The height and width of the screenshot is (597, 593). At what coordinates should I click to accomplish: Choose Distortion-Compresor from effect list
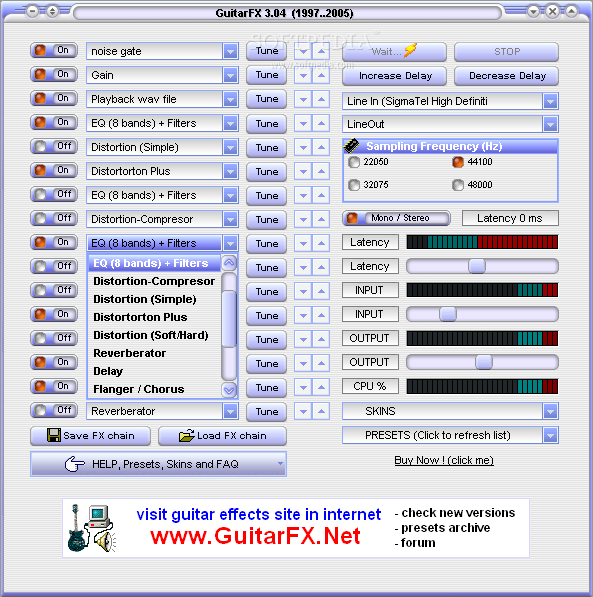(x=154, y=281)
